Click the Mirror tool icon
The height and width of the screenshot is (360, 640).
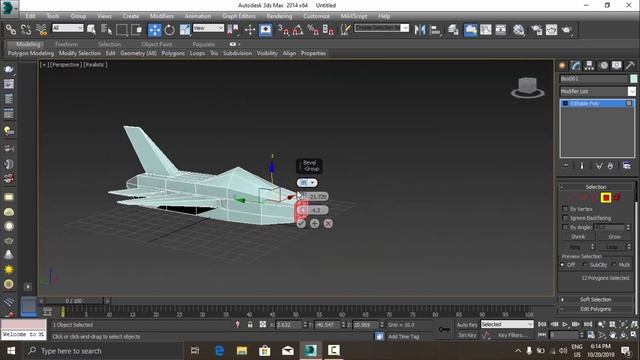tap(420, 29)
